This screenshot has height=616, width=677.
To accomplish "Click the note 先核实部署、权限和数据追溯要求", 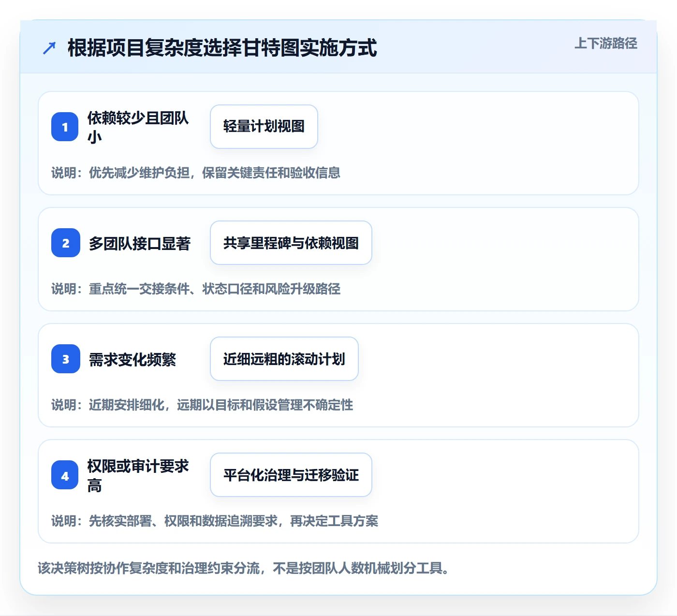I will pyautogui.click(x=183, y=521).
